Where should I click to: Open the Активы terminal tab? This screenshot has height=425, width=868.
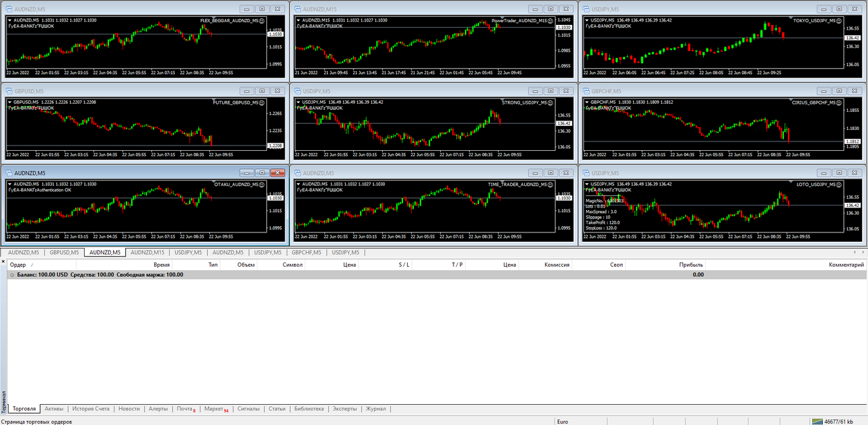(54, 409)
